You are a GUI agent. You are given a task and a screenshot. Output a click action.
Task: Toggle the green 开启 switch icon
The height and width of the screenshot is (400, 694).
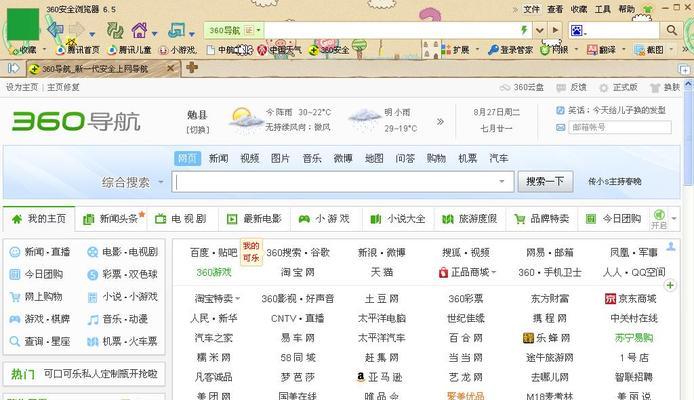(659, 215)
